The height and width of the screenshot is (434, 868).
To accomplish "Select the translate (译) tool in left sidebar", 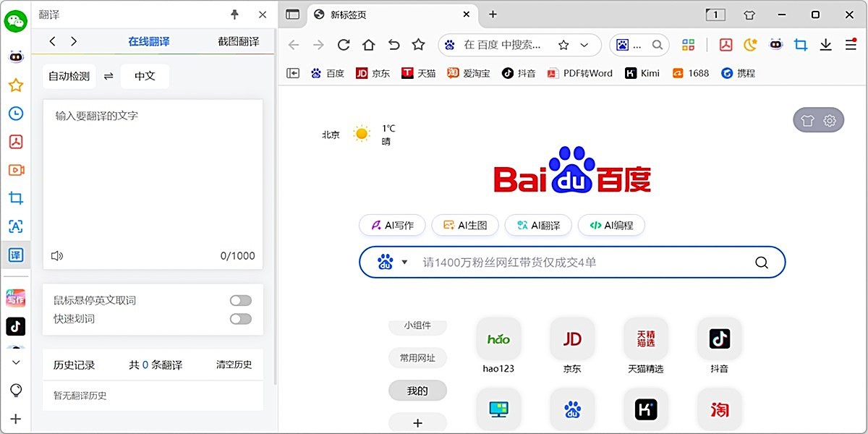I will [x=15, y=255].
